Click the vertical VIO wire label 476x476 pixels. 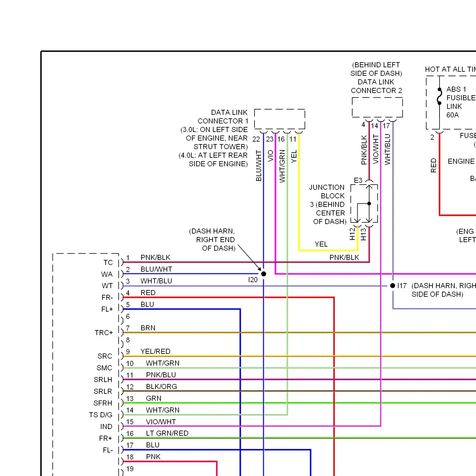270,156
